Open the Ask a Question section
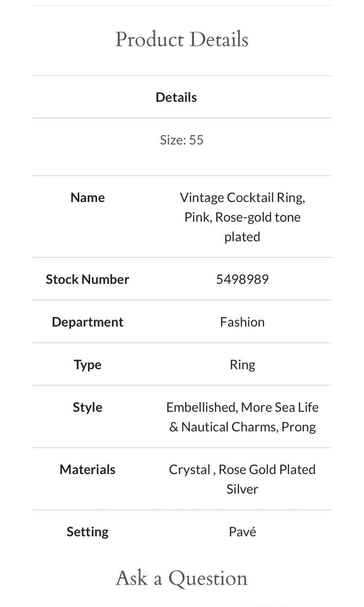Image resolution: width=364 pixels, height=607 pixels. point(182,578)
